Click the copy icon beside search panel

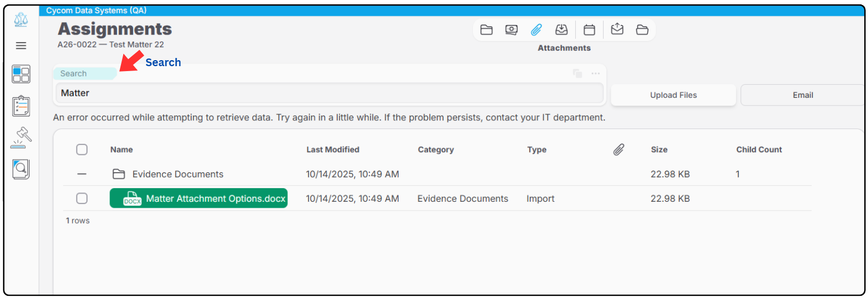tap(577, 73)
